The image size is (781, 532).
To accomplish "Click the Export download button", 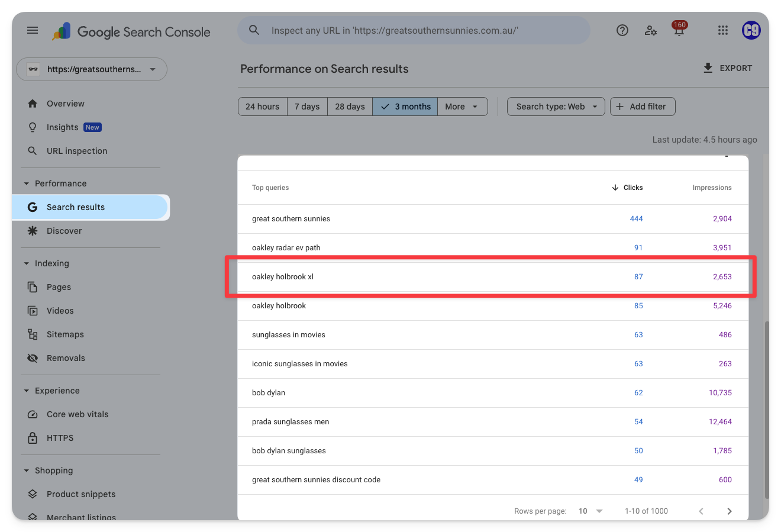I will [727, 68].
